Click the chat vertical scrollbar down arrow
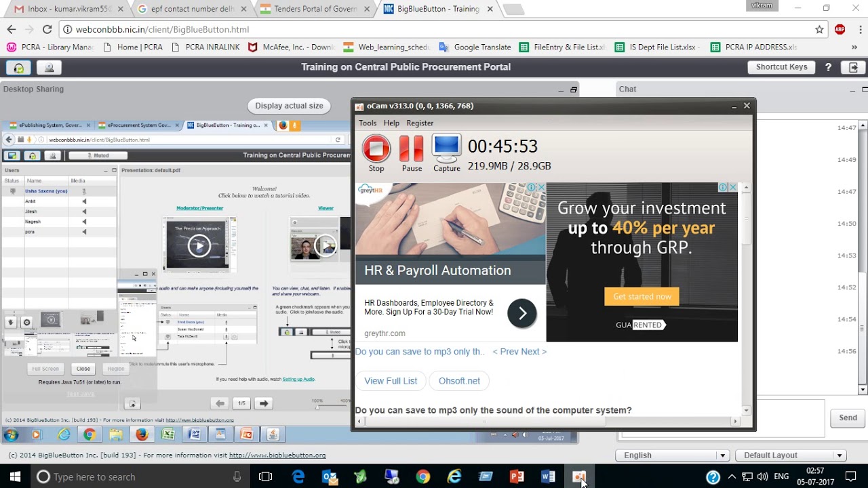Image resolution: width=868 pixels, height=488 pixels. pos(863,390)
